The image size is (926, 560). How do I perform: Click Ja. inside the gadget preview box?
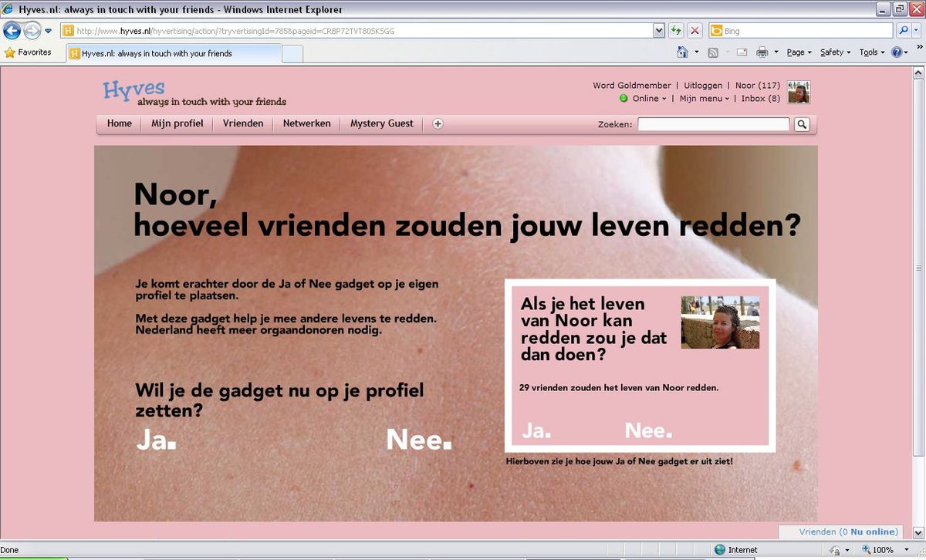(536, 430)
